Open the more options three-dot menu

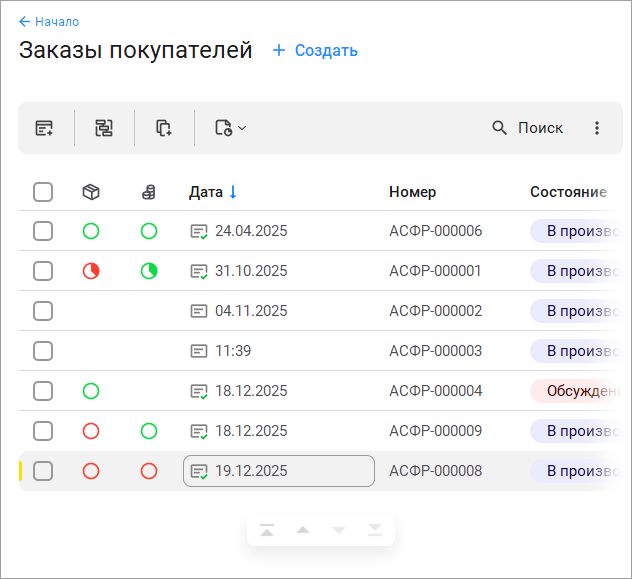[597, 128]
